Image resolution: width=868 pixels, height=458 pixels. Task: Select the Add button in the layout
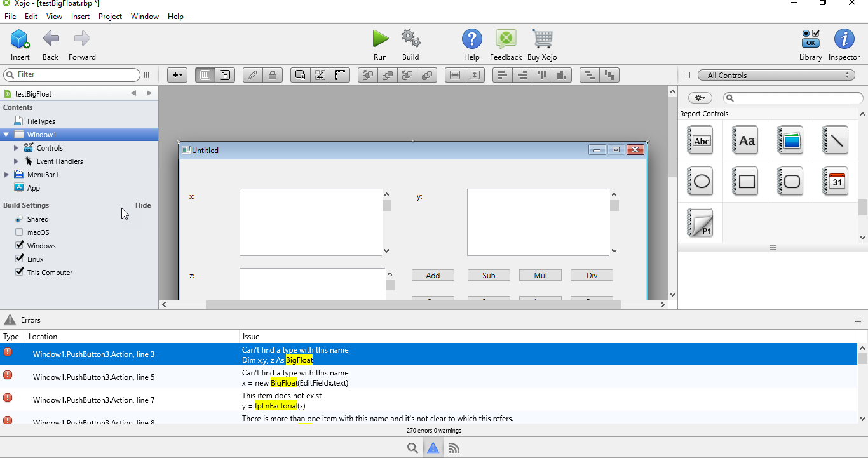click(x=433, y=275)
